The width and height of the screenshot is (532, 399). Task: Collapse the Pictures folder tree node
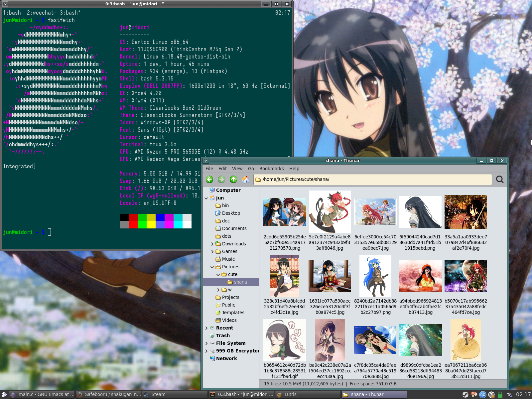pos(212,267)
